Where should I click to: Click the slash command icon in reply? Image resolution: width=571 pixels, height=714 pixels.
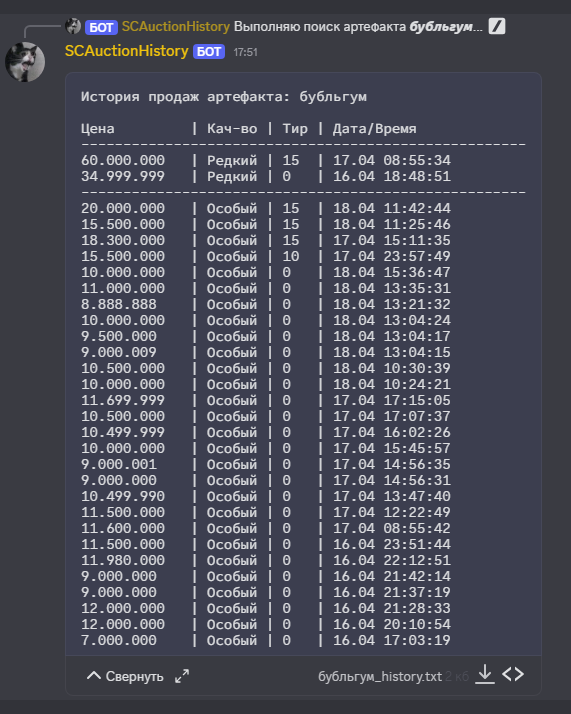pos(497,26)
